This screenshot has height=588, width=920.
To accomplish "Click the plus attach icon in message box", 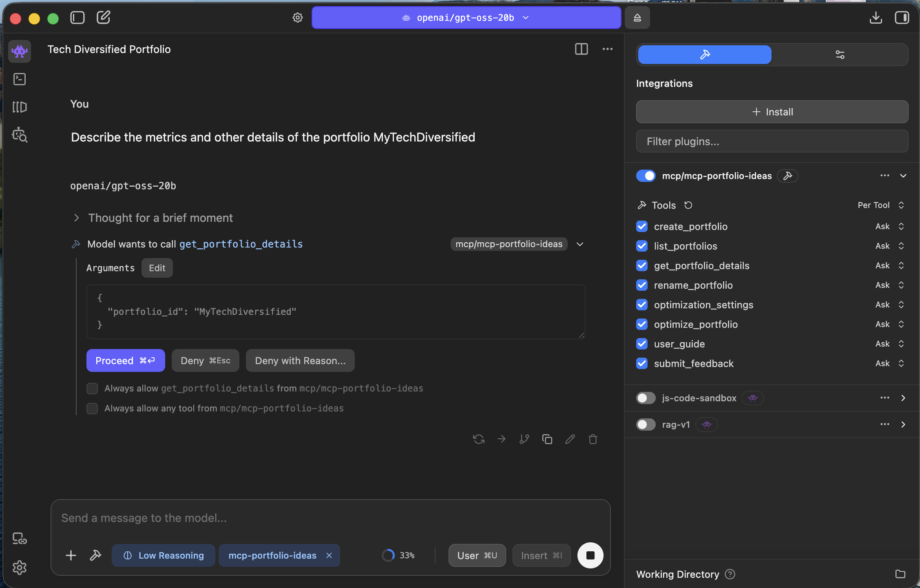I will (71, 555).
